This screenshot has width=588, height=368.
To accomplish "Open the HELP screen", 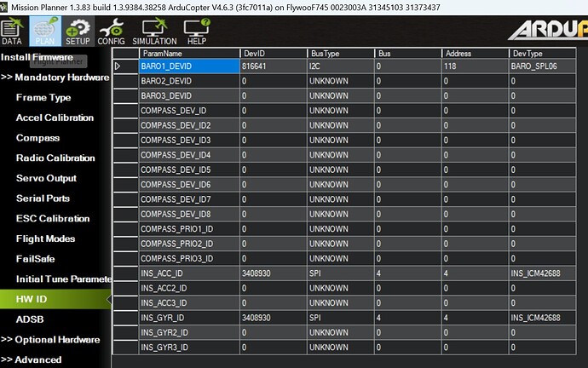I will (197, 32).
